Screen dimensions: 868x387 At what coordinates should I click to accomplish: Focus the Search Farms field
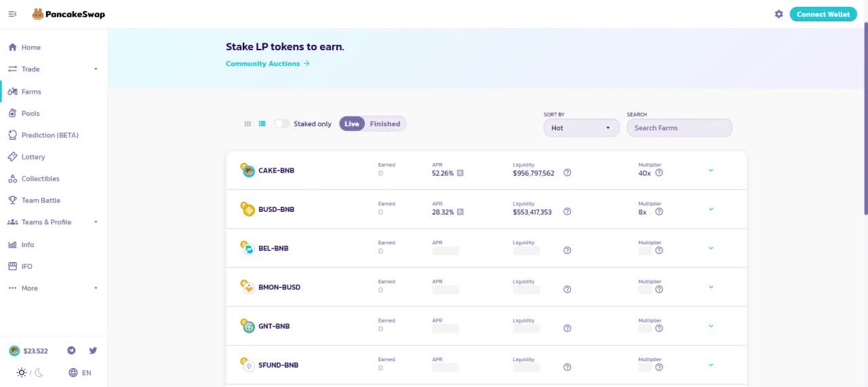tap(679, 128)
